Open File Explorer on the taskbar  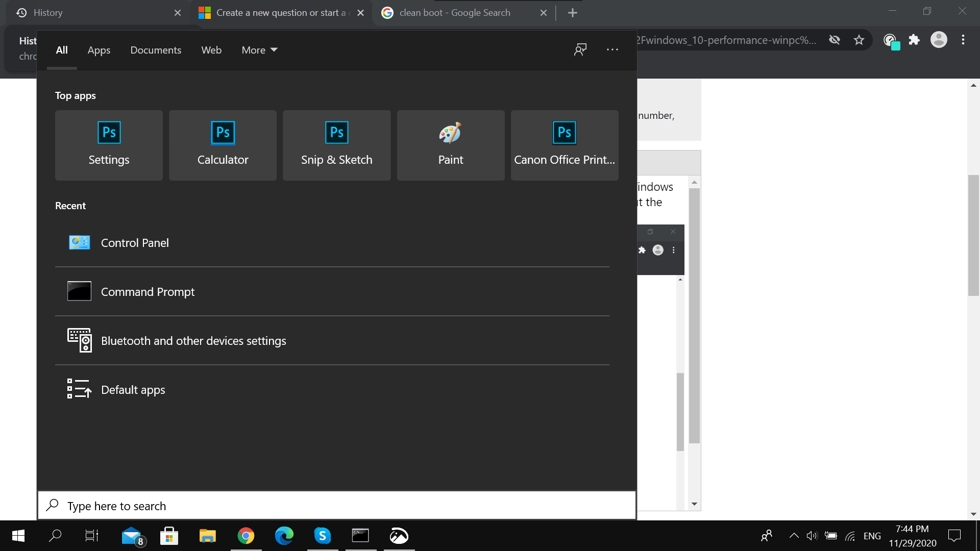(x=207, y=536)
